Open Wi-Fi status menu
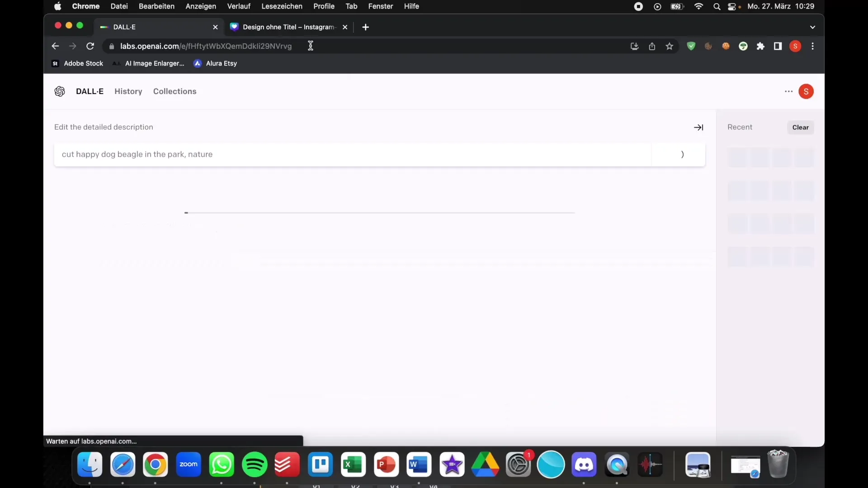The height and width of the screenshot is (488, 868). point(699,6)
